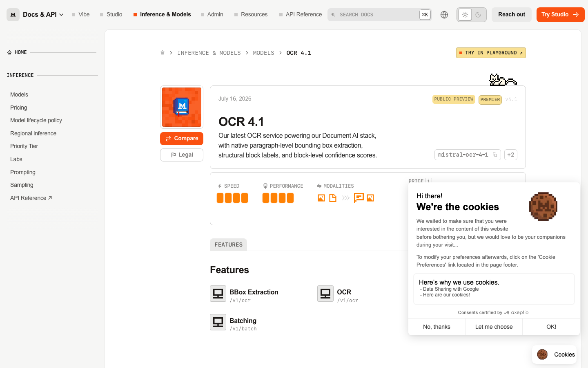This screenshot has width=588, height=368.
Task: Accept cookies with OK! button
Action: (x=551, y=327)
